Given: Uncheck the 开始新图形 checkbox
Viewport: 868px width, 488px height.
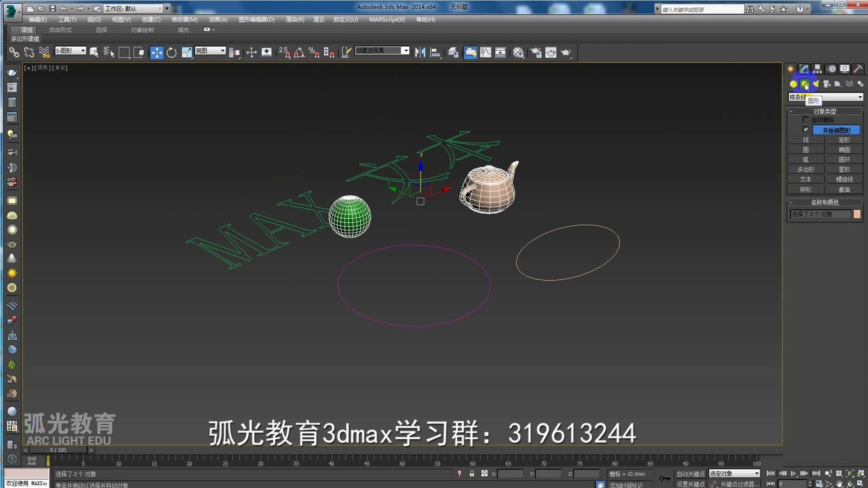Looking at the screenshot, I should click(x=806, y=130).
